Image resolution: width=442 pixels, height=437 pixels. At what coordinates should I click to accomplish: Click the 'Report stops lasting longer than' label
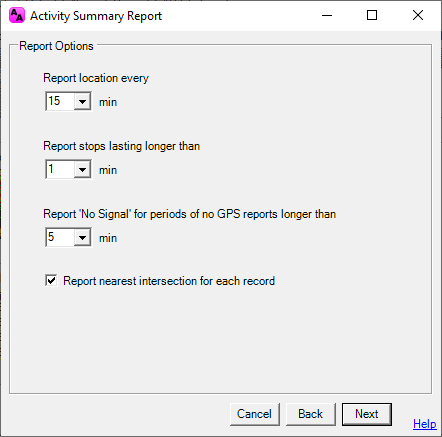122,146
